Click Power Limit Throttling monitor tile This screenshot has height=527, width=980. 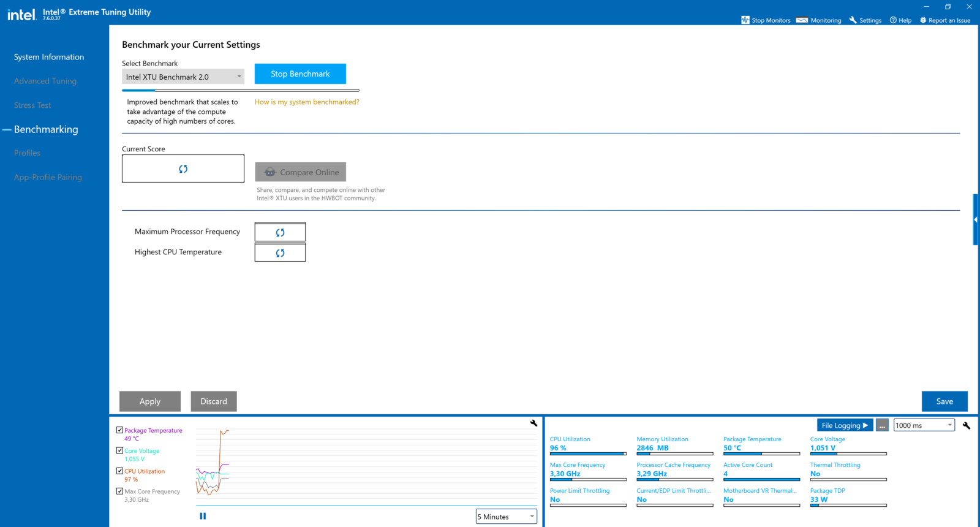pyautogui.click(x=588, y=498)
